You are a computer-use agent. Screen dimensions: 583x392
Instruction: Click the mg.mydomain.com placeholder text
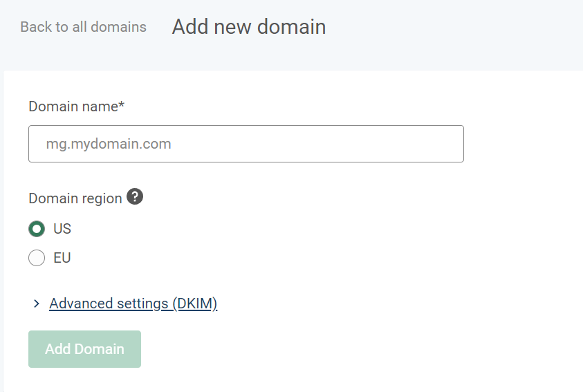tap(109, 144)
